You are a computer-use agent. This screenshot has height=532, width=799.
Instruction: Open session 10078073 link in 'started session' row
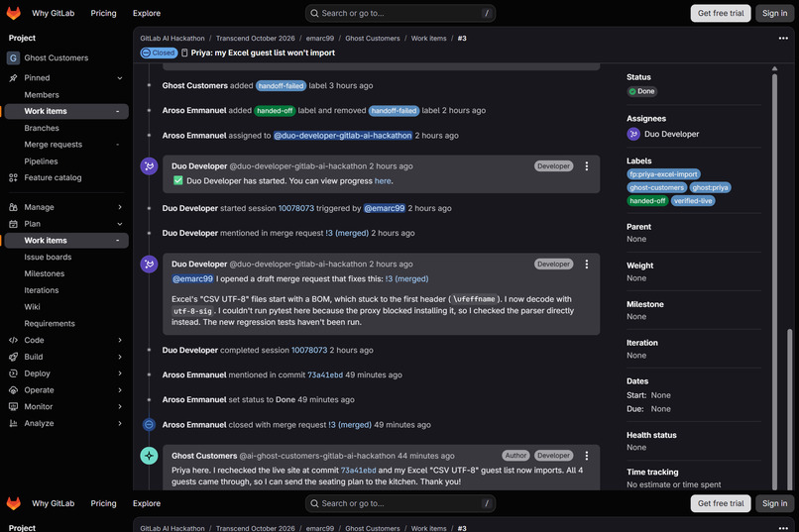point(296,208)
